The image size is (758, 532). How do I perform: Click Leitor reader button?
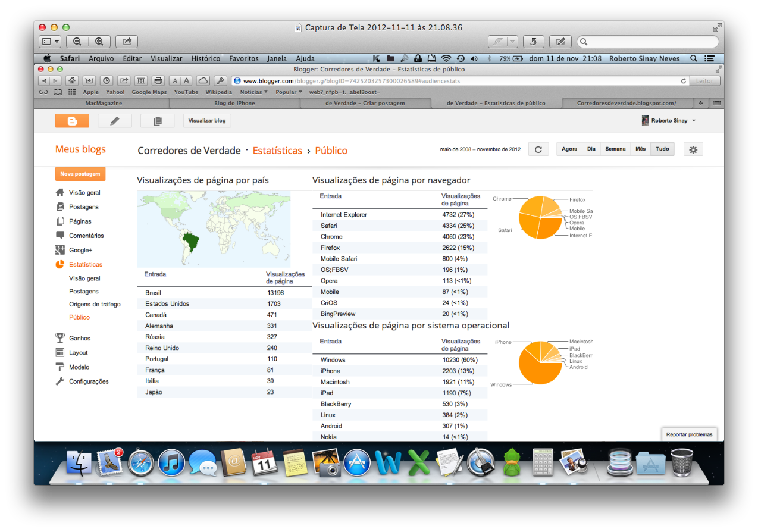coord(705,80)
